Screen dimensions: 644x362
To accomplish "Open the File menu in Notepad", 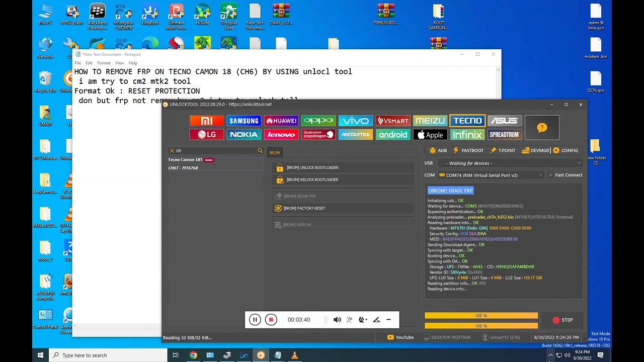I will 78,63.
